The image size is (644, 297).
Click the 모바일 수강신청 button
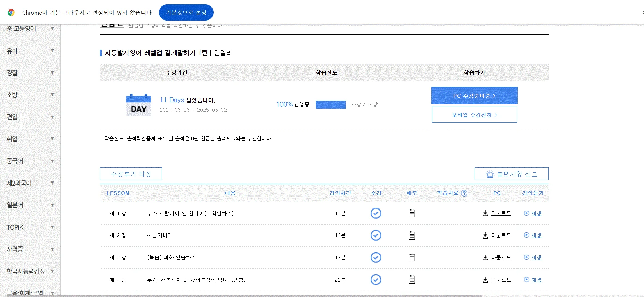click(x=474, y=114)
